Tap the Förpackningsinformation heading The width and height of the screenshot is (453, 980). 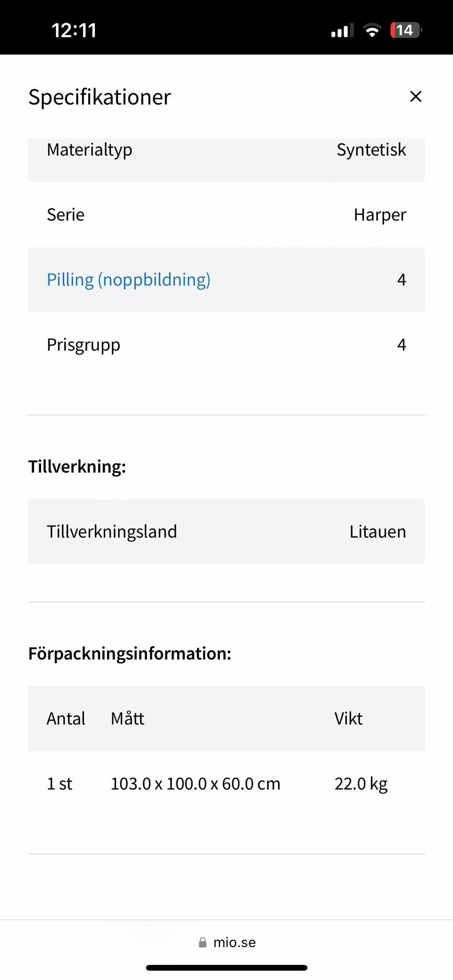pyautogui.click(x=130, y=654)
